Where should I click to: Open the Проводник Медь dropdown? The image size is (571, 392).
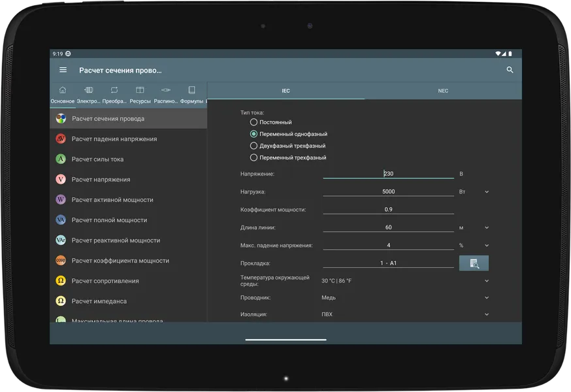pyautogui.click(x=405, y=297)
